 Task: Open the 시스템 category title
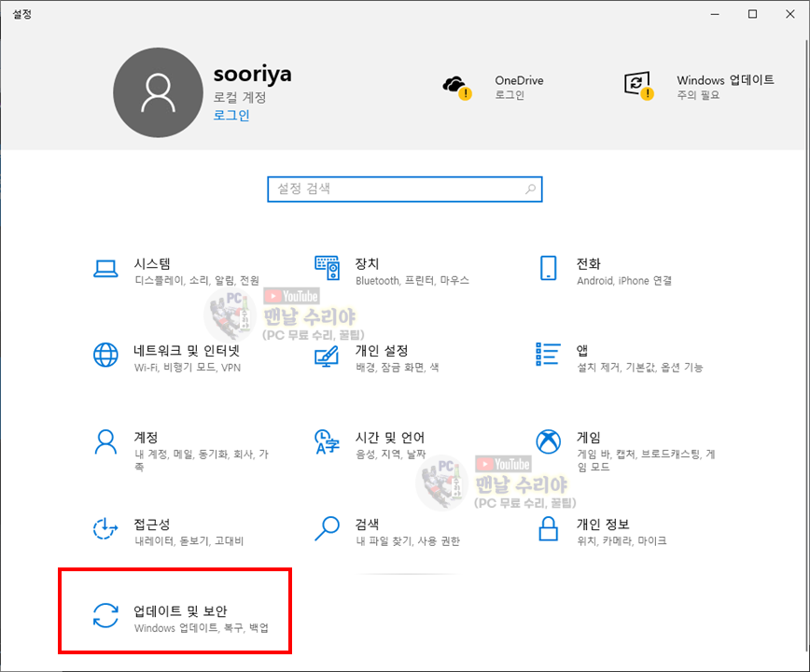152,264
